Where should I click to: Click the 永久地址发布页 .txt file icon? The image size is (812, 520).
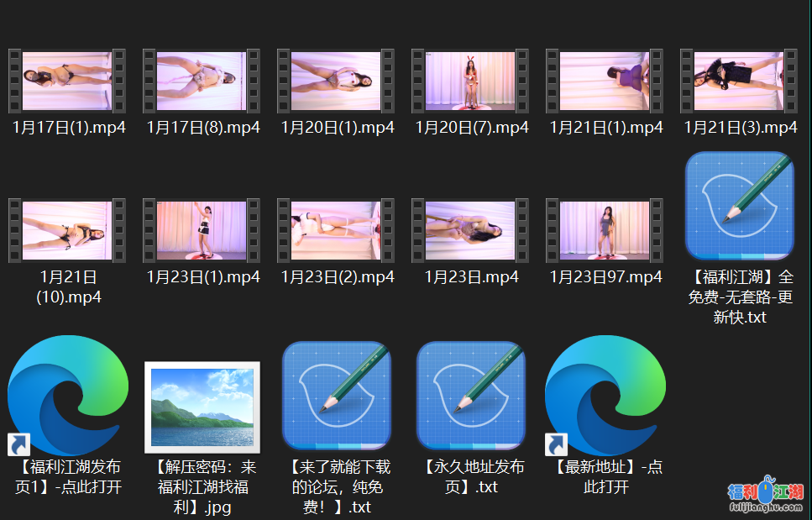coord(470,395)
